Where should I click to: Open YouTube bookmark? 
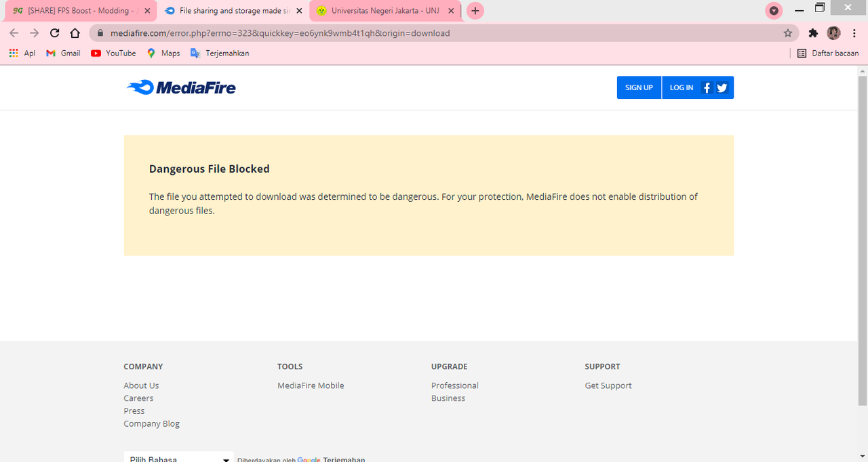113,53
